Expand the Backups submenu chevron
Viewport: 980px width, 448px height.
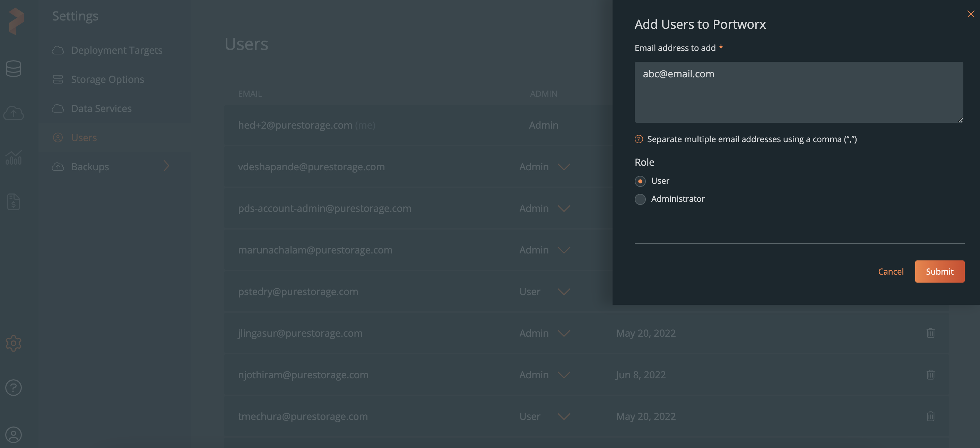pyautogui.click(x=166, y=166)
